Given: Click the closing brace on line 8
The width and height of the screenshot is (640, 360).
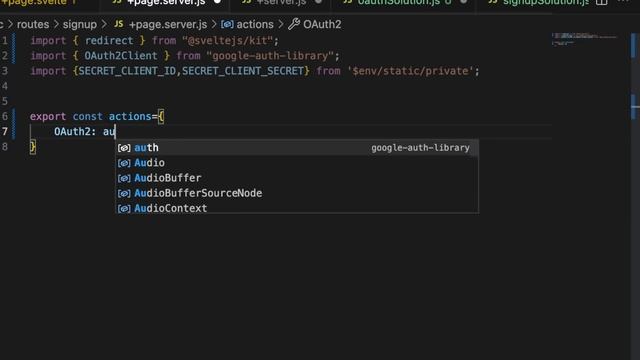Looking at the screenshot, I should 33,147.
